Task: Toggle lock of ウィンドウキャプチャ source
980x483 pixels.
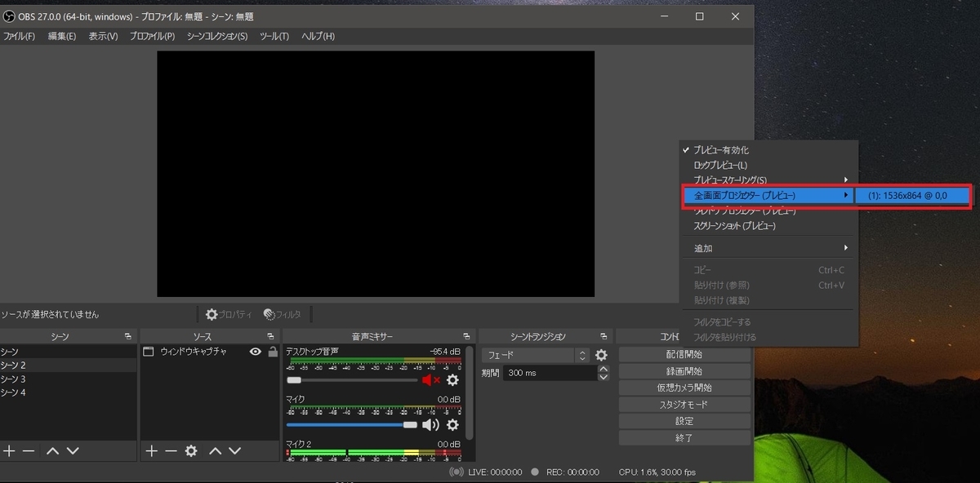Action: [x=273, y=352]
